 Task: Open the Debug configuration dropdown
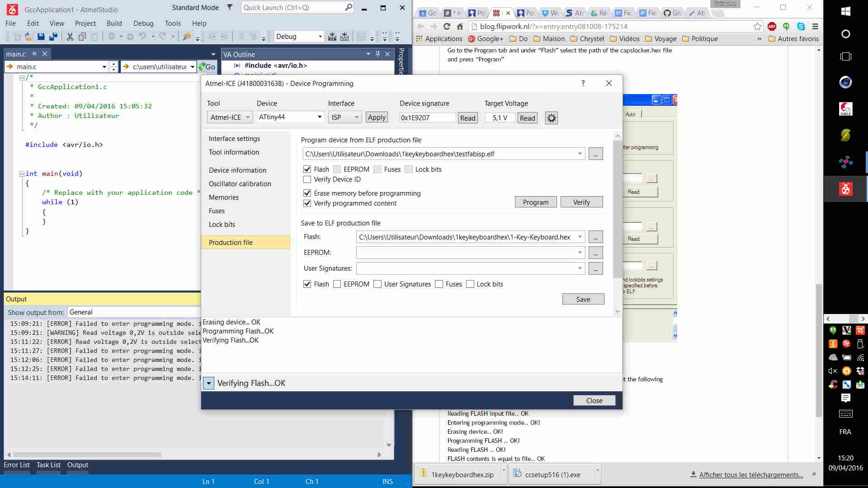click(320, 37)
